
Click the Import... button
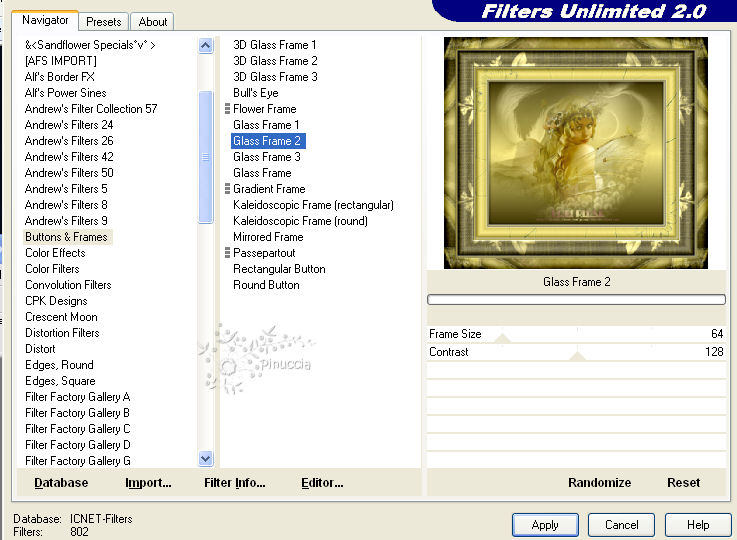pos(148,483)
